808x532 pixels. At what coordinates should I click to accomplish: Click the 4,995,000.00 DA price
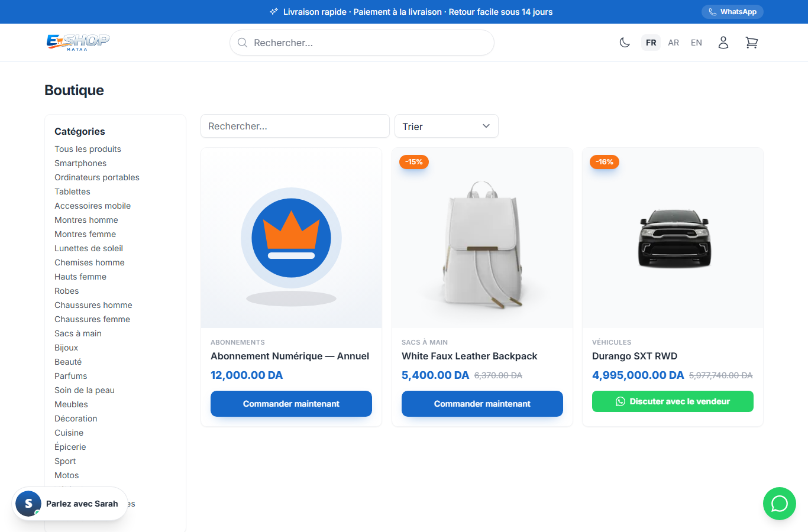pos(638,375)
